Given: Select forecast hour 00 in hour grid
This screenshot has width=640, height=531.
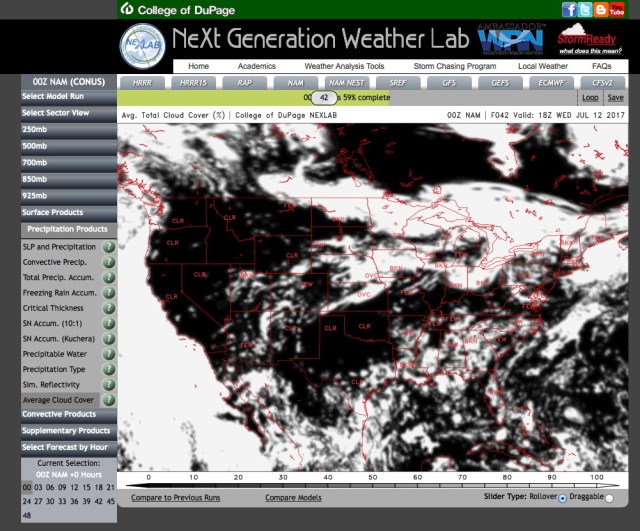Looking at the screenshot, I should click(x=27, y=487).
